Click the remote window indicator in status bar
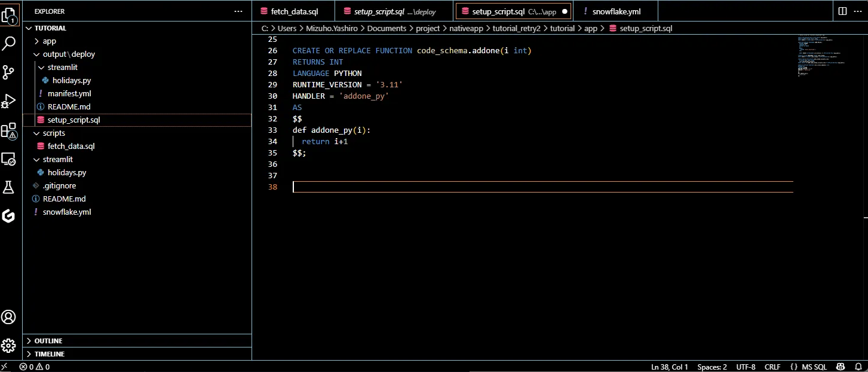This screenshot has height=372, width=868. (5, 367)
